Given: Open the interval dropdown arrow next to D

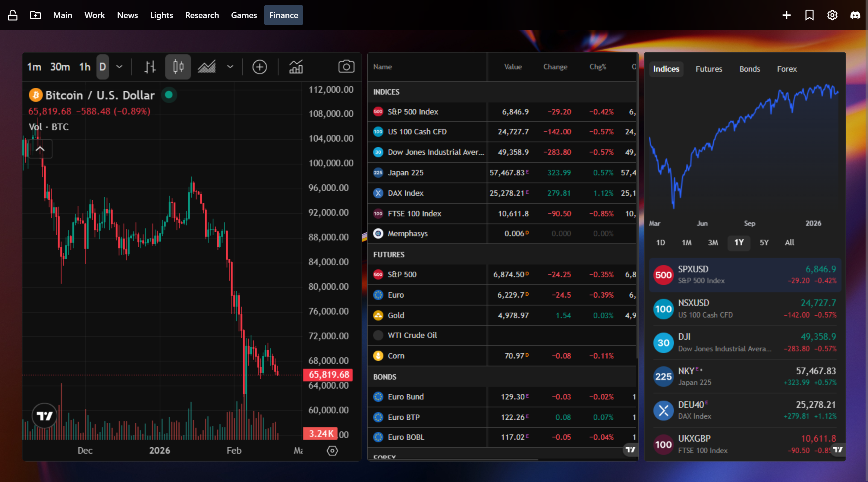Looking at the screenshot, I should (x=119, y=67).
